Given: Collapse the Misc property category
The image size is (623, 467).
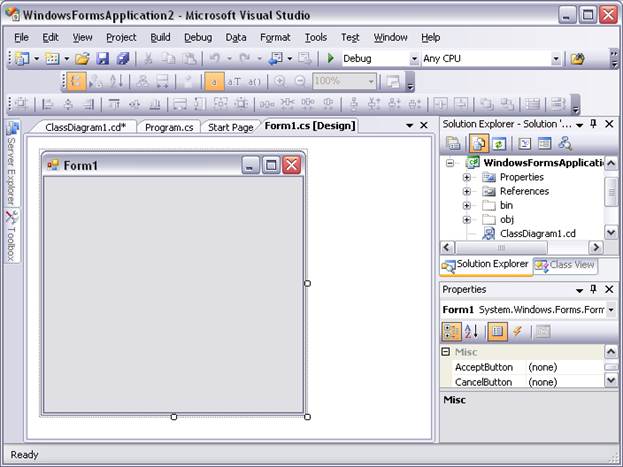Looking at the screenshot, I should (446, 352).
